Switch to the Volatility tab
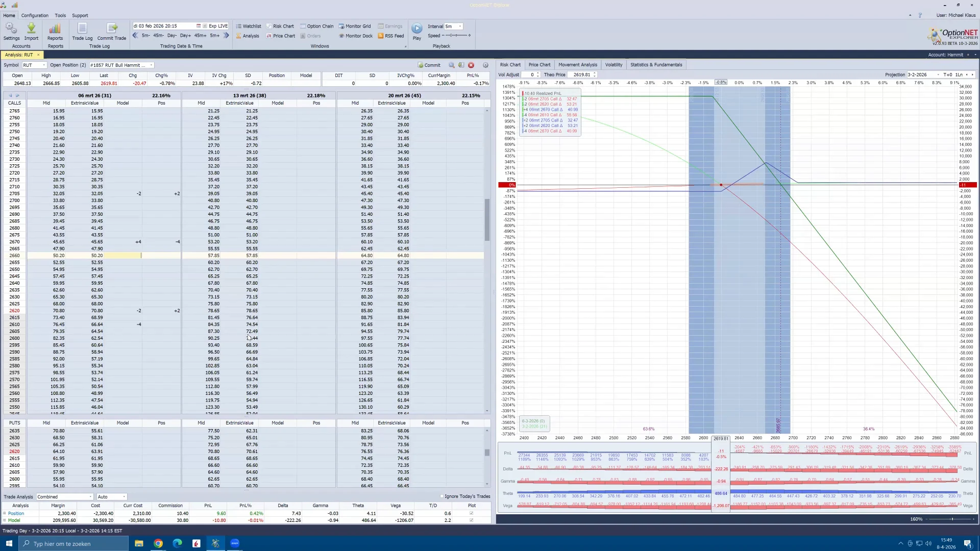The image size is (980, 551). point(614,65)
